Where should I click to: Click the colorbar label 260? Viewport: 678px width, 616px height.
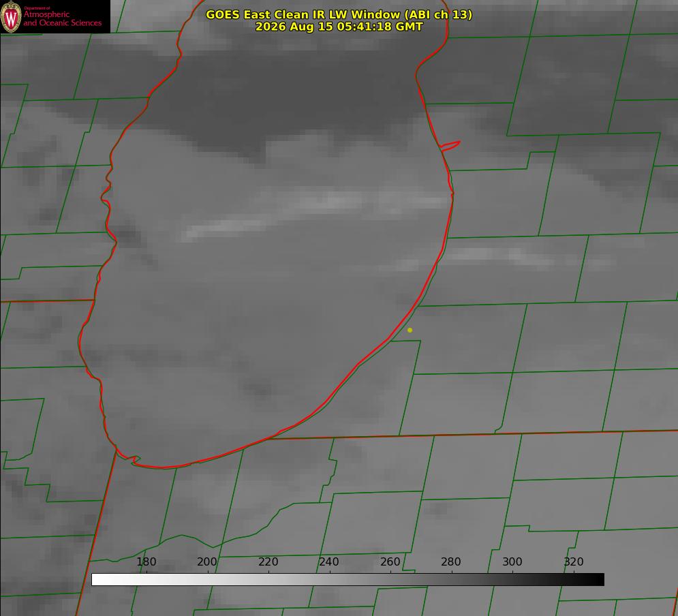point(390,561)
